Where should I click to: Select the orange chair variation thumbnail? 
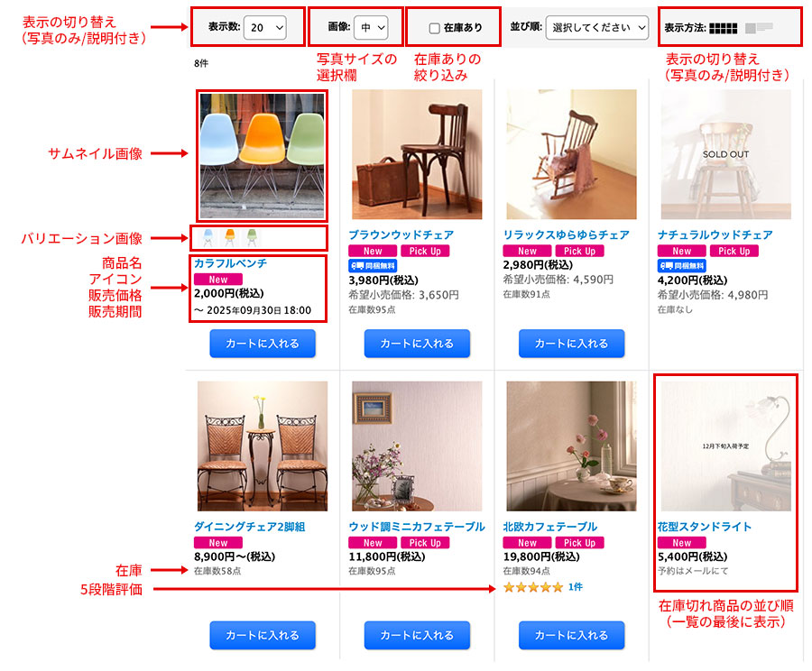(x=230, y=238)
